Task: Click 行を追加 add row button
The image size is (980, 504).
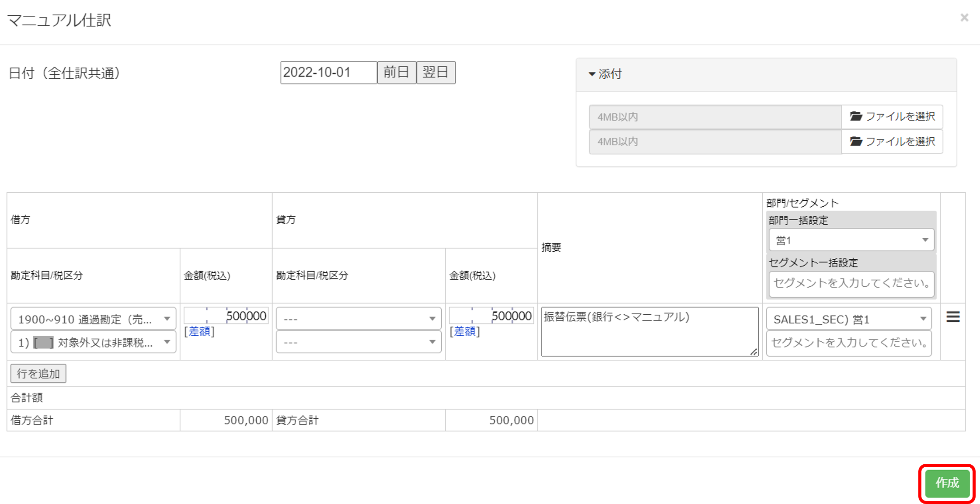Action: point(38,374)
